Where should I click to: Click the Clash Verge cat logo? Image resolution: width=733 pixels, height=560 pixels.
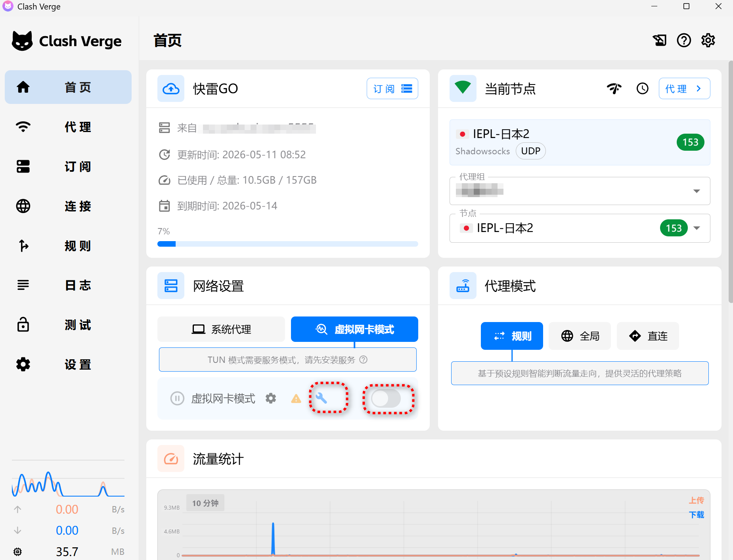point(22,41)
